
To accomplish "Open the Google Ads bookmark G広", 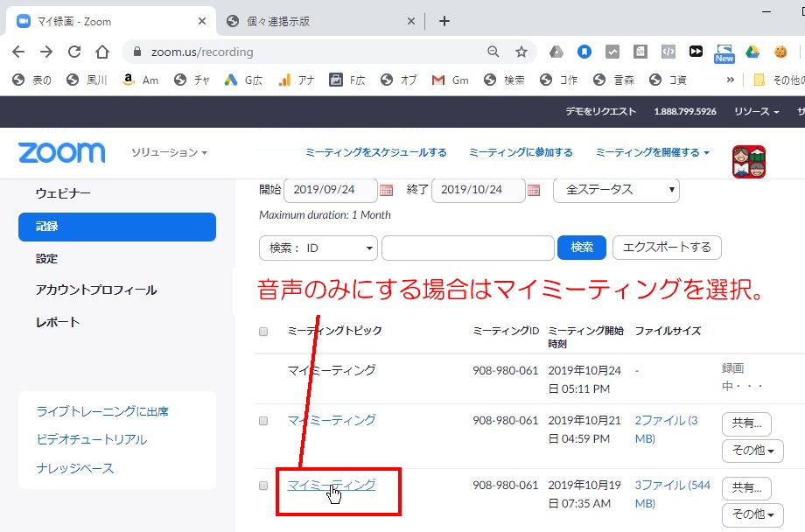I will [243, 80].
